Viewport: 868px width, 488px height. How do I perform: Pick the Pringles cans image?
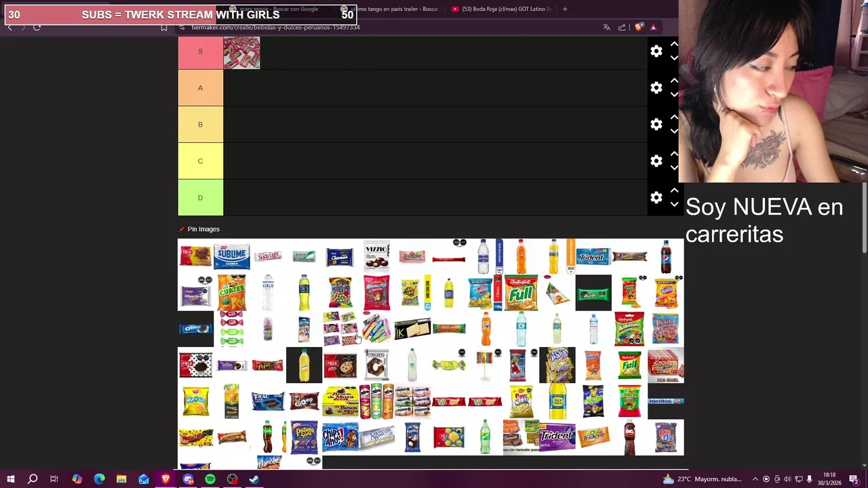pos(376,401)
